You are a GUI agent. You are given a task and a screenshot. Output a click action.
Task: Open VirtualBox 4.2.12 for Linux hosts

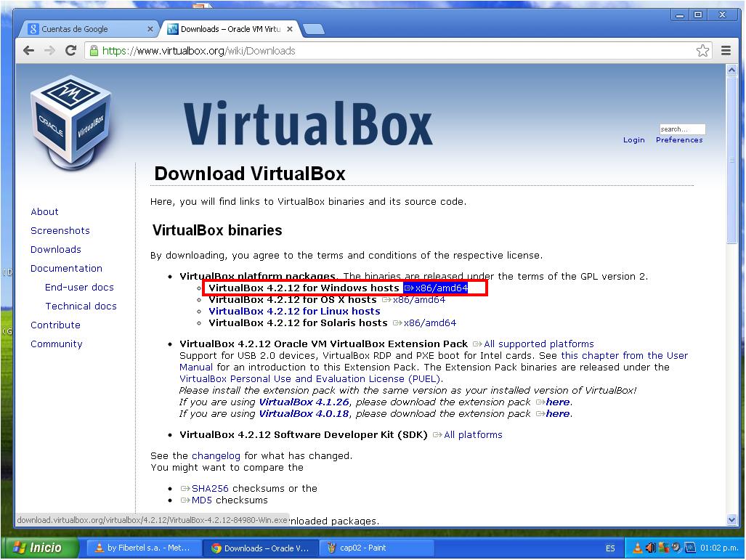coord(294,311)
